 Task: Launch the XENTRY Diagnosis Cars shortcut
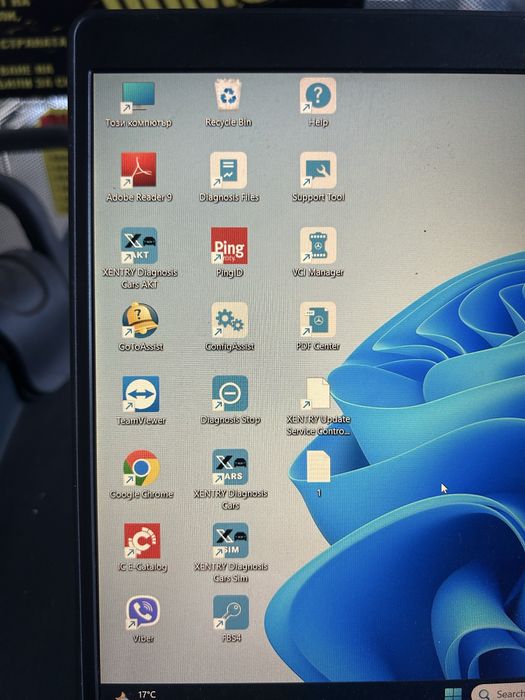(x=230, y=467)
